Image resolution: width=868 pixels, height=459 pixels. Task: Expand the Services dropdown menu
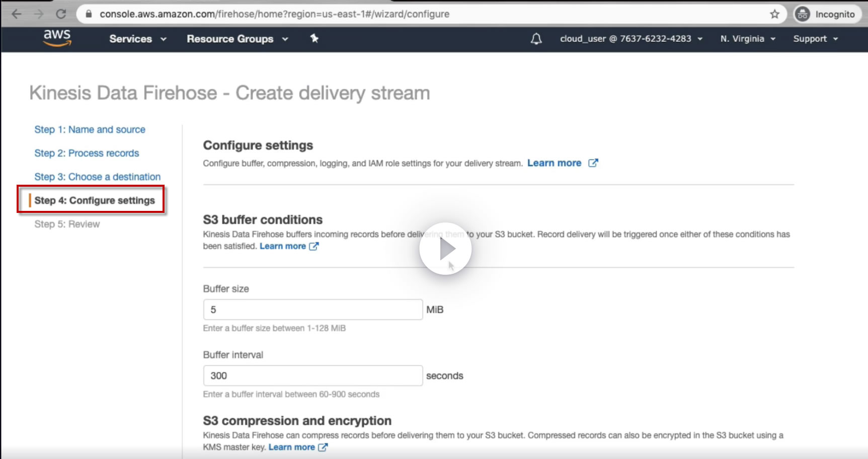138,39
